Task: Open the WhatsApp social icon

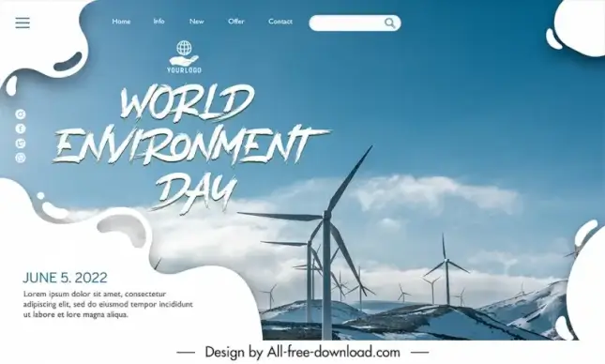Action: (21, 158)
